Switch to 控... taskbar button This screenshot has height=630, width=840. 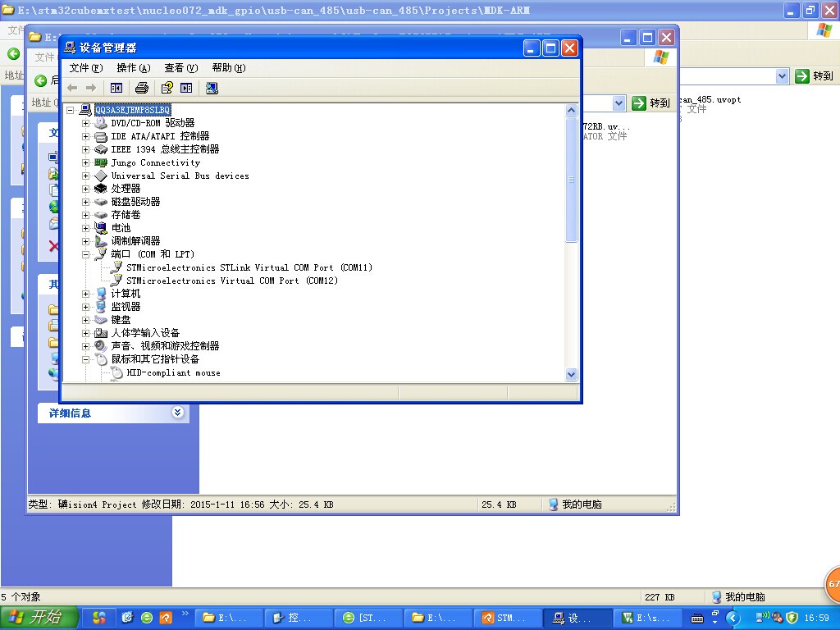pyautogui.click(x=298, y=618)
